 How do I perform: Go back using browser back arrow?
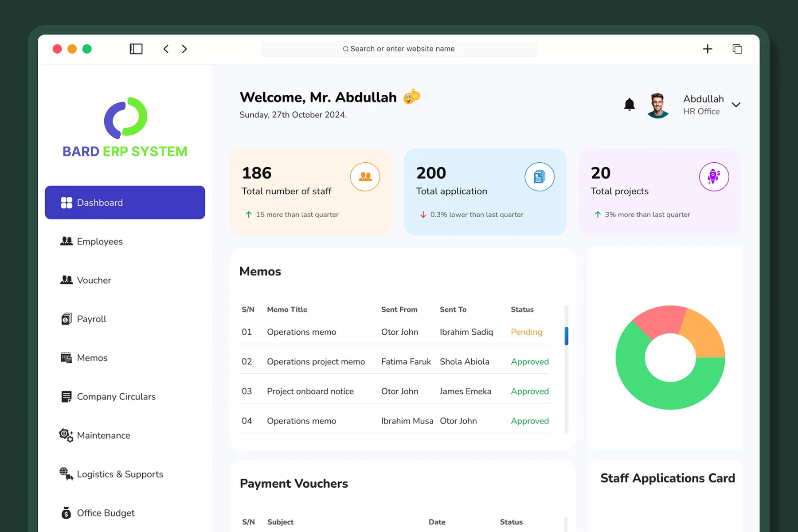(166, 49)
